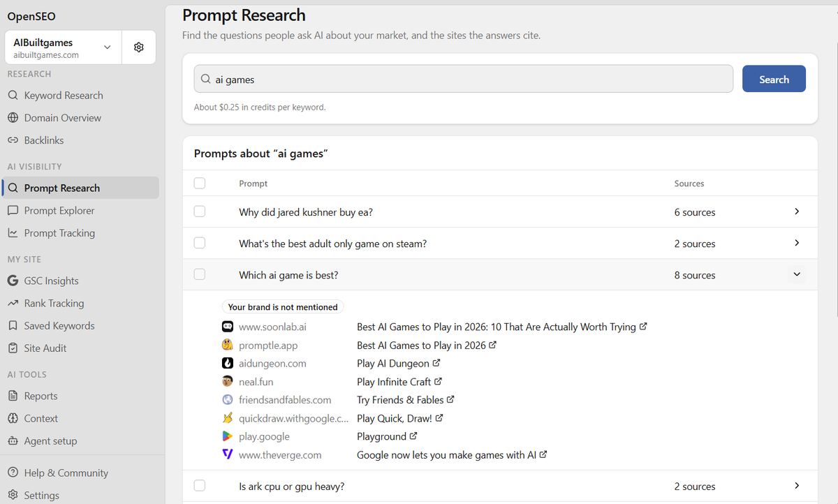
Task: Click the '6 sources' cell
Action: 695,212
